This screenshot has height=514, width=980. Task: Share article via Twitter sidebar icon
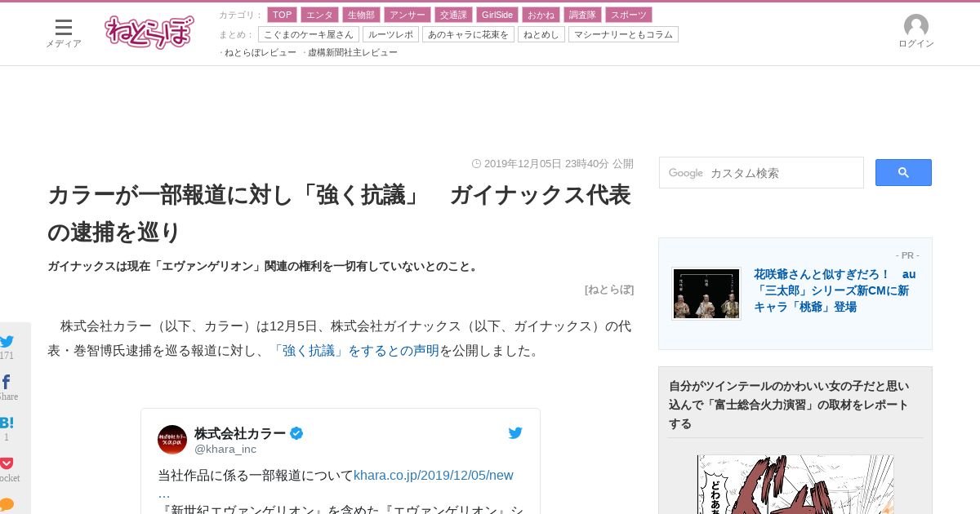[7, 342]
